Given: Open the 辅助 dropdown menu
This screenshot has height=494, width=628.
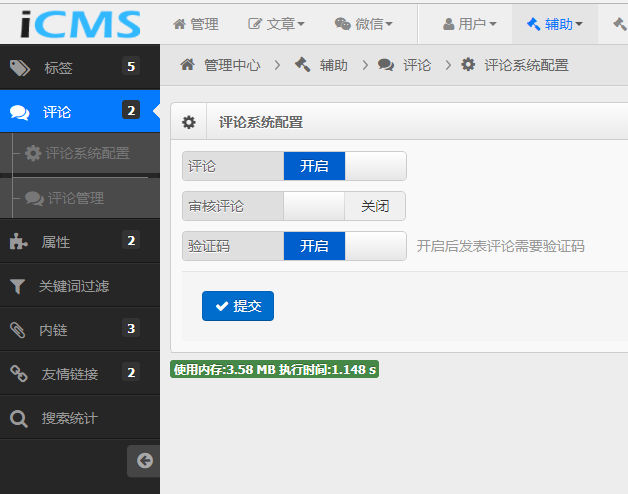Looking at the screenshot, I should pyautogui.click(x=555, y=24).
